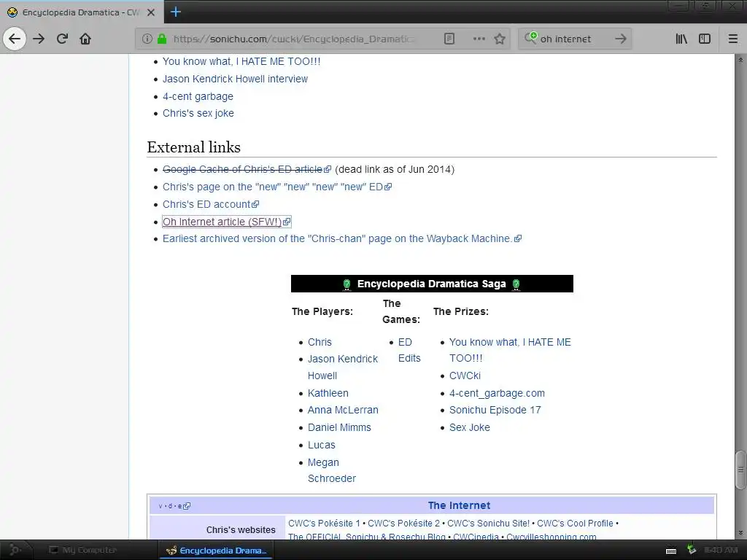
Task: Close the Encyclopedia Dramatica tab
Action: click(151, 12)
